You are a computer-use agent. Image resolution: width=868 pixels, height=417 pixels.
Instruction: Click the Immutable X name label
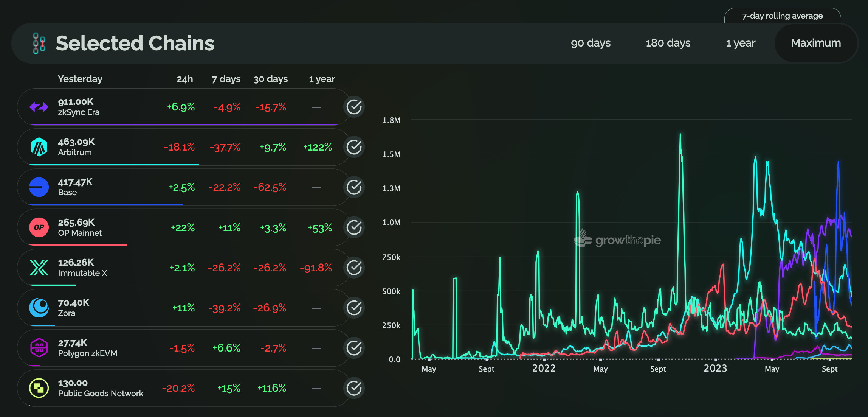click(x=82, y=273)
